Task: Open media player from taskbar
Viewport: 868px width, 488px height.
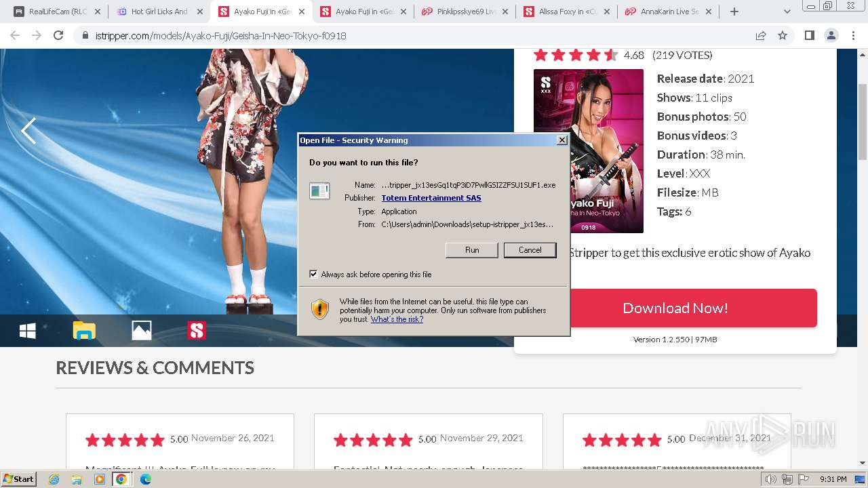Action: click(x=99, y=479)
